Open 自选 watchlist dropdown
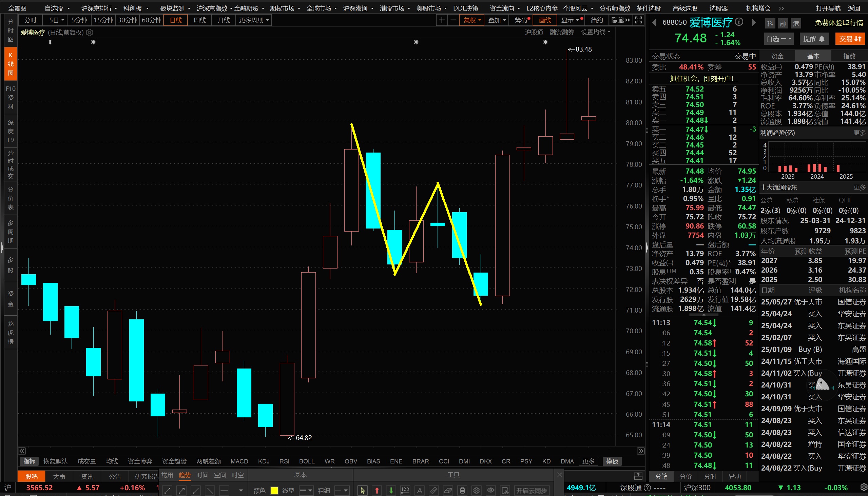 778,39
